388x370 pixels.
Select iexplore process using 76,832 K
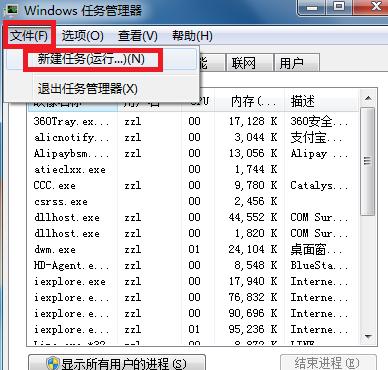(193, 297)
